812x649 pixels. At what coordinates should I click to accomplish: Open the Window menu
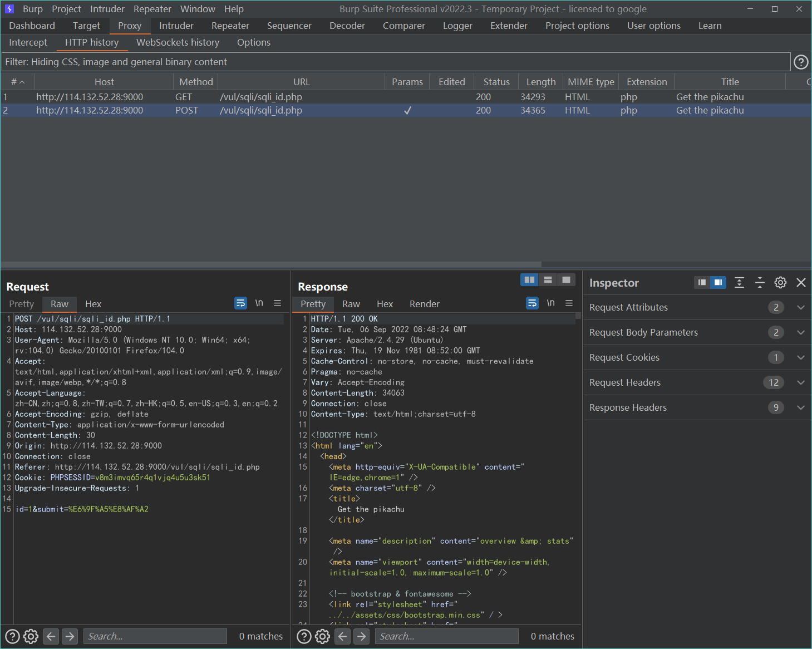(198, 9)
